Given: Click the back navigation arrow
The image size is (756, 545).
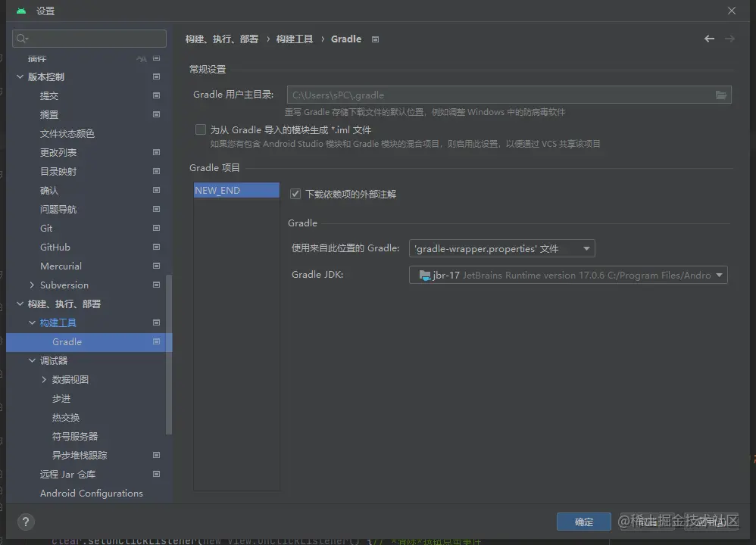Looking at the screenshot, I should (709, 39).
